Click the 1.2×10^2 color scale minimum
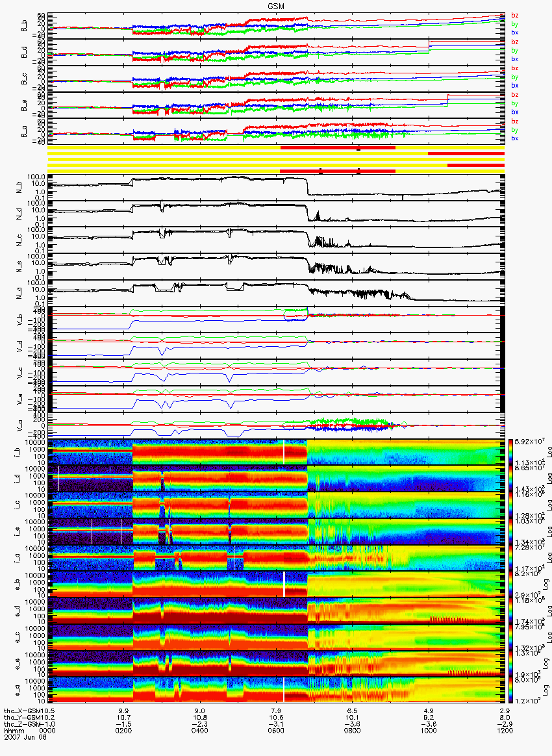552x756 pixels. tap(527, 701)
